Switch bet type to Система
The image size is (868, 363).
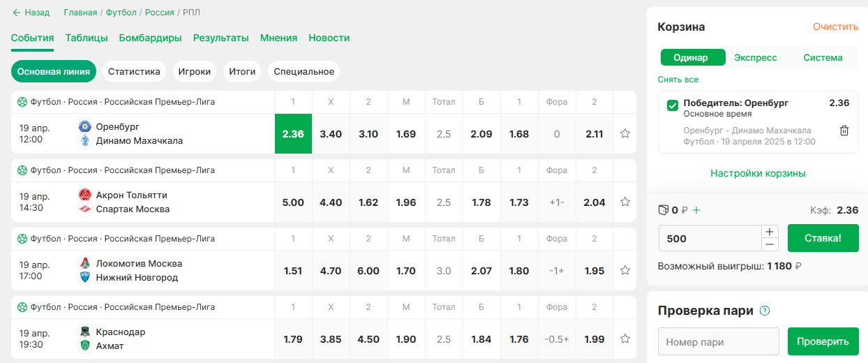823,57
